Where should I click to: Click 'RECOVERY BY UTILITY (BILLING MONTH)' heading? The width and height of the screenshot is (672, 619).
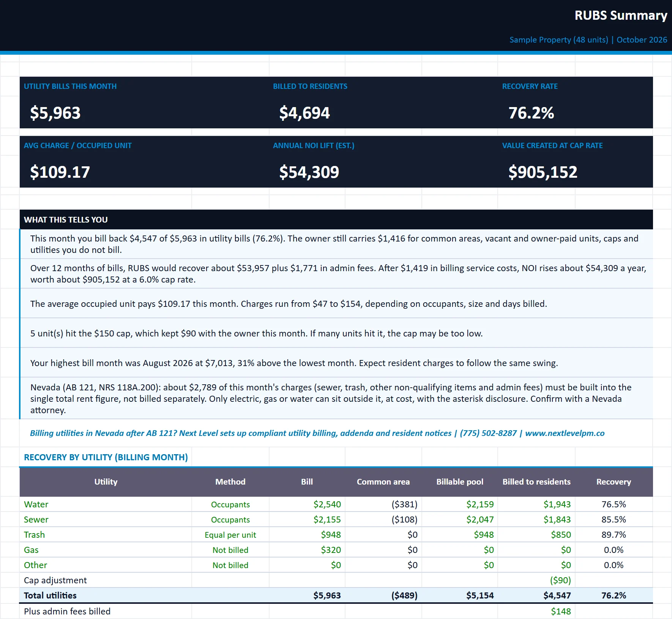coord(106,457)
